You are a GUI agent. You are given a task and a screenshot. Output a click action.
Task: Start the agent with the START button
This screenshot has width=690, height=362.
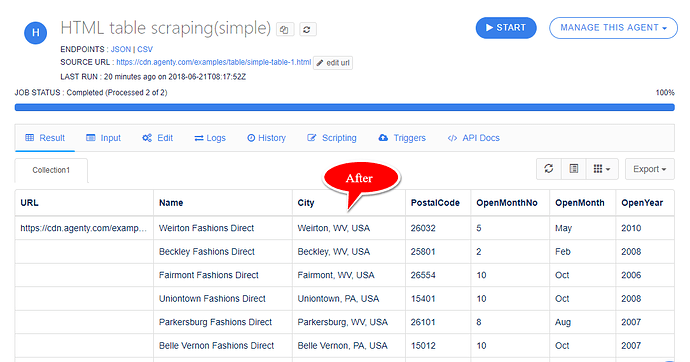pos(506,28)
